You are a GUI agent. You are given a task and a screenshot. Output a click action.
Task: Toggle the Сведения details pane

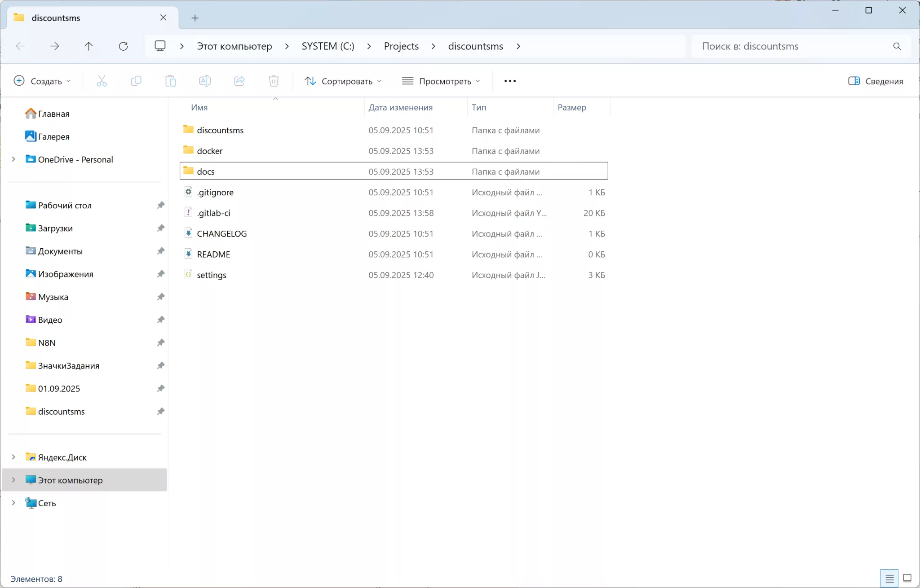click(876, 81)
